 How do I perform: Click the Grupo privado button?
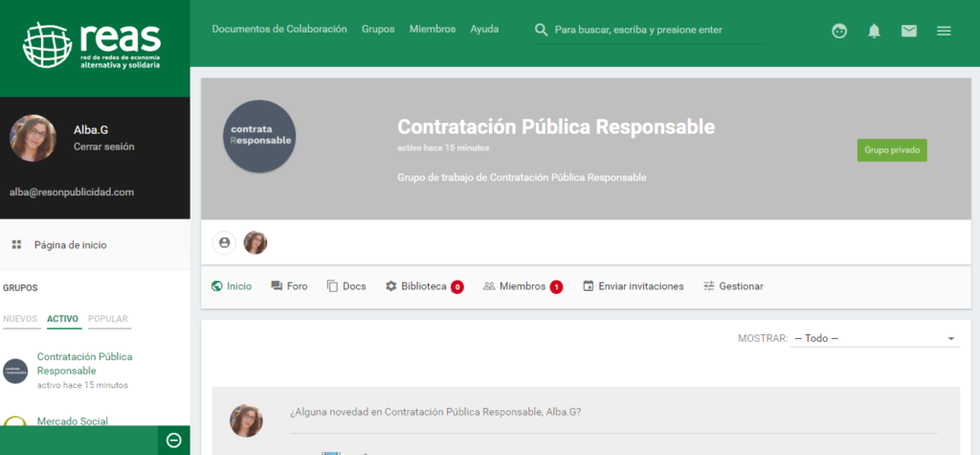click(x=891, y=150)
